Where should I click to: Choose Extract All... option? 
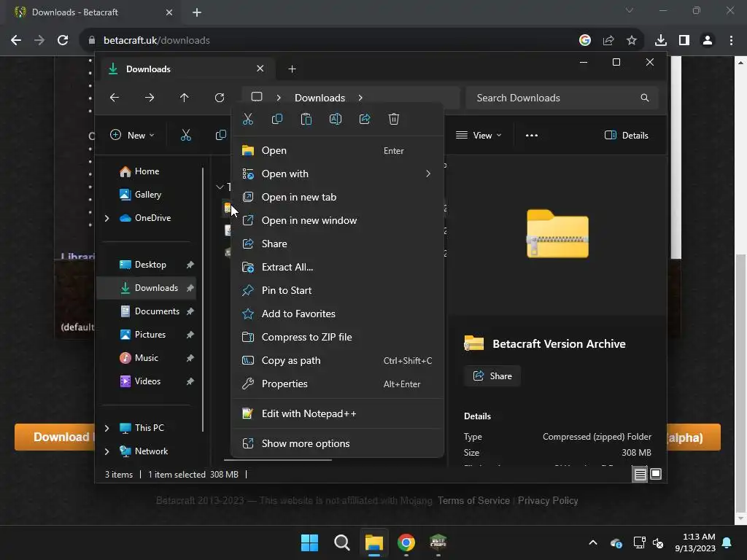pyautogui.click(x=337, y=267)
